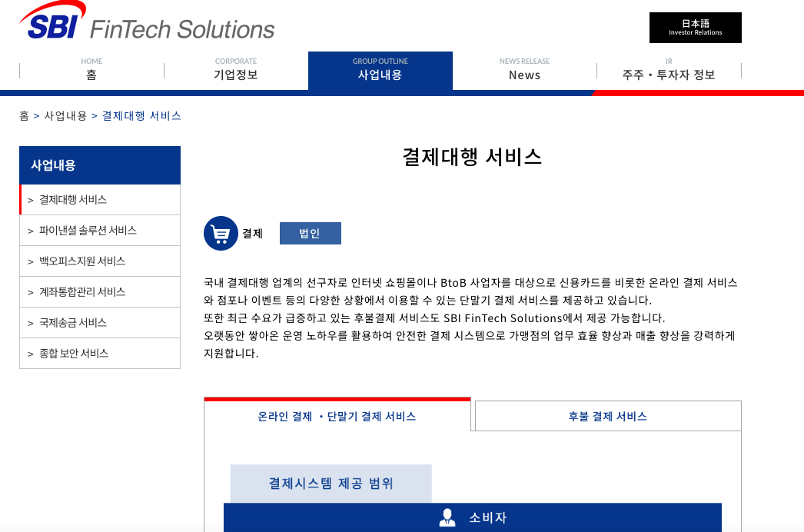Click the 법인 tag button
804x532 pixels.
point(311,234)
